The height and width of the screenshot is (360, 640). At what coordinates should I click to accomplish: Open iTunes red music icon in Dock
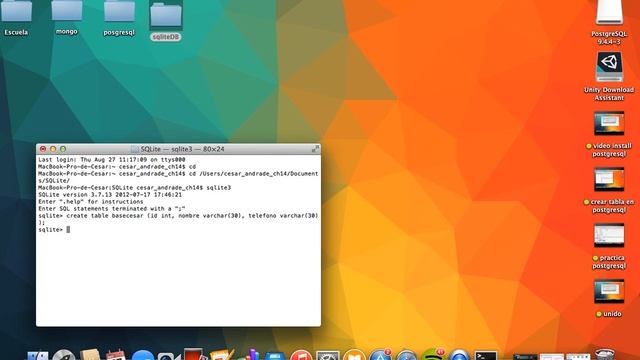[301, 355]
